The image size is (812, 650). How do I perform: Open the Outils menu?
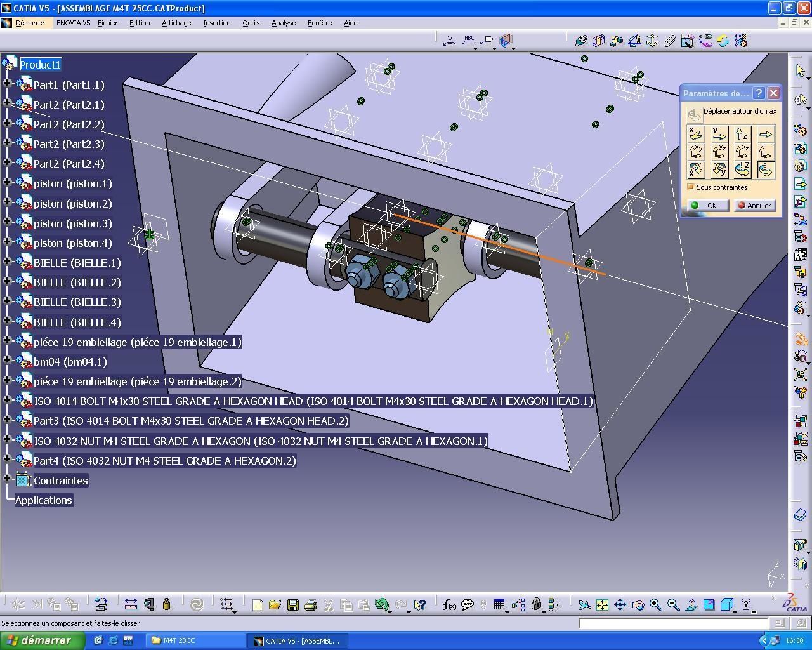[x=251, y=23]
